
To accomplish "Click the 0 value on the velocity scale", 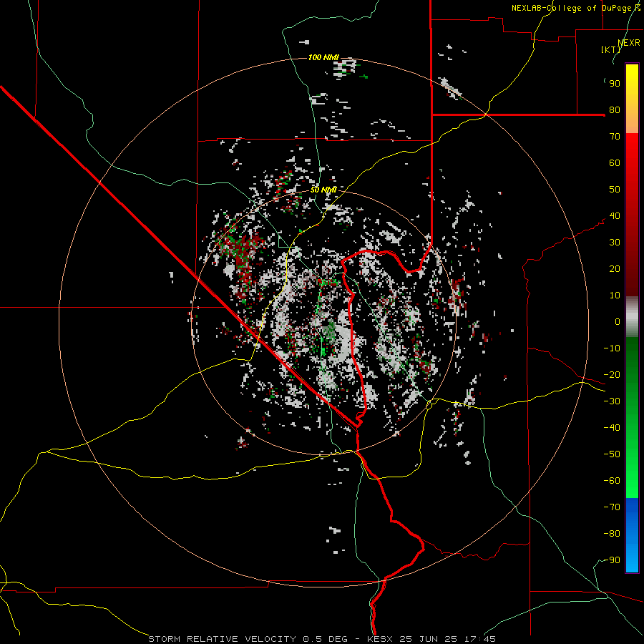I will coord(618,322).
